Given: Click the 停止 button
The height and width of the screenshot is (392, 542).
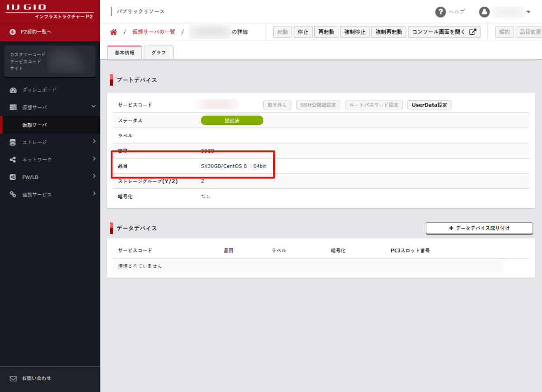Looking at the screenshot, I should pyautogui.click(x=303, y=32).
